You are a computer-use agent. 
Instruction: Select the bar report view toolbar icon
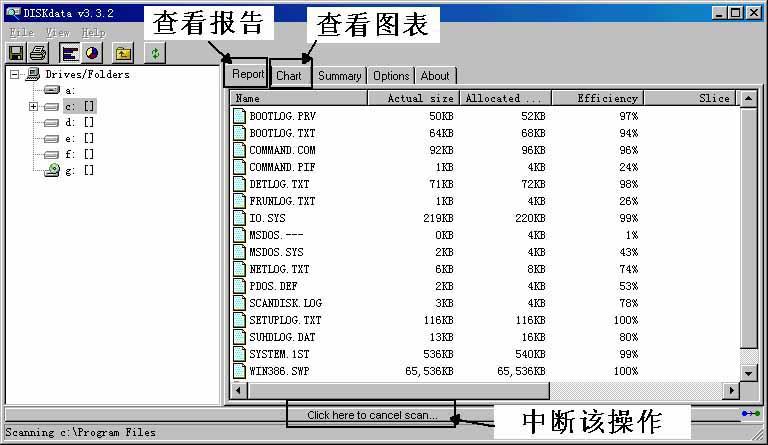click(70, 53)
